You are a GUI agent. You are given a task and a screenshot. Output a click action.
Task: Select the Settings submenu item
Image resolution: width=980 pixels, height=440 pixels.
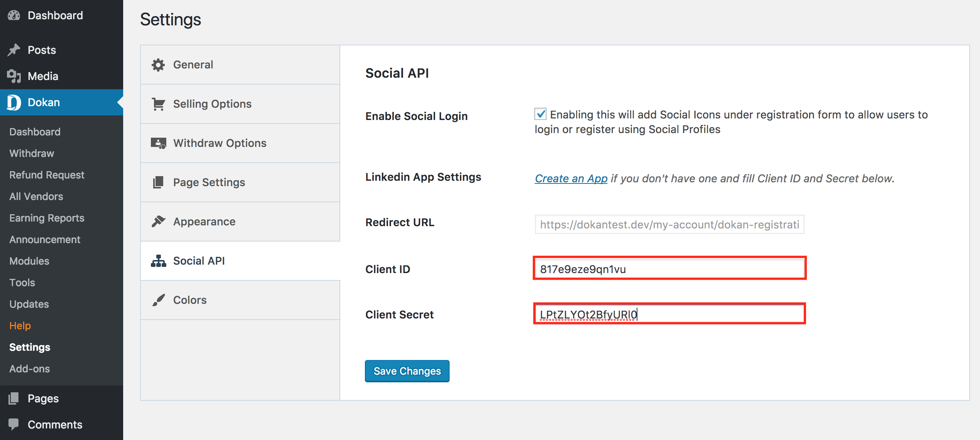[30, 347]
